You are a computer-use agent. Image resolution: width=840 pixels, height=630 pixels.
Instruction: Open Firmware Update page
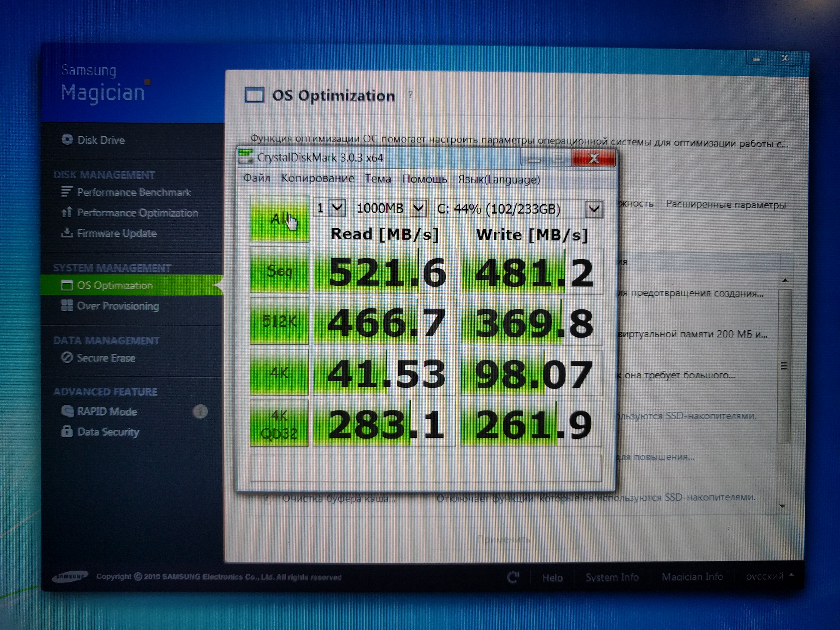(x=116, y=233)
